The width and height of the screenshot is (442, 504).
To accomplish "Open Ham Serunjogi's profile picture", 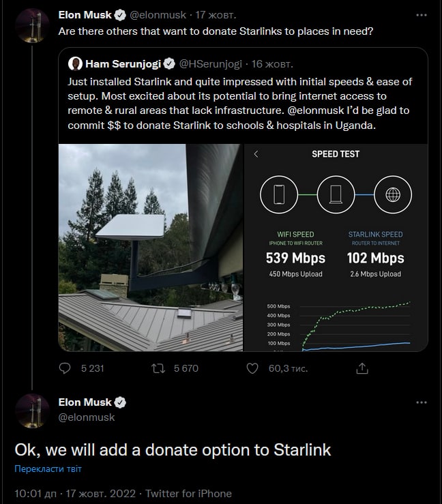I will [x=75, y=64].
